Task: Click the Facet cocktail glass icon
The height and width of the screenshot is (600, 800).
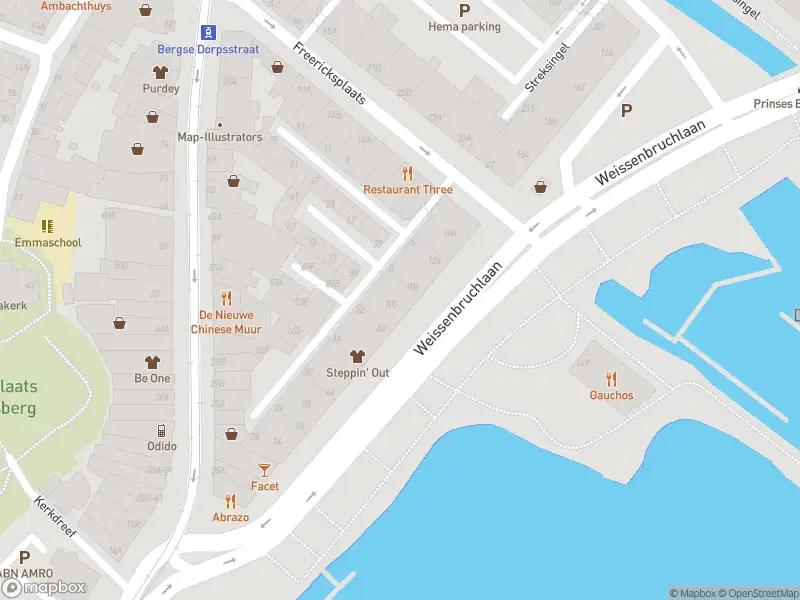Action: (x=264, y=470)
